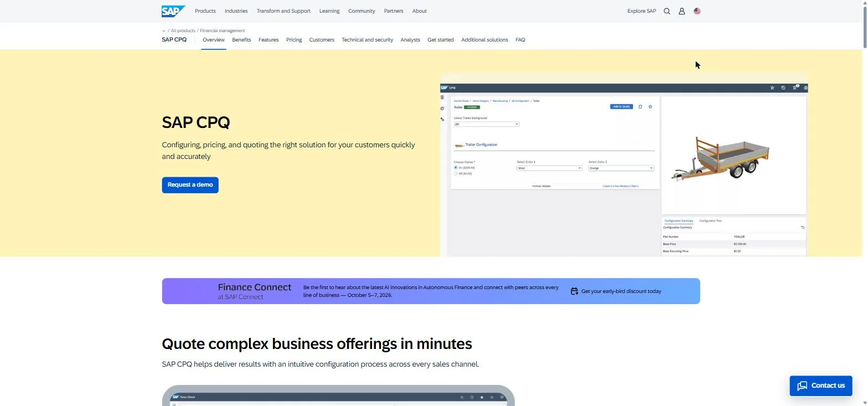Click the All products breadcrumb link
The width and height of the screenshot is (868, 406).
(183, 31)
